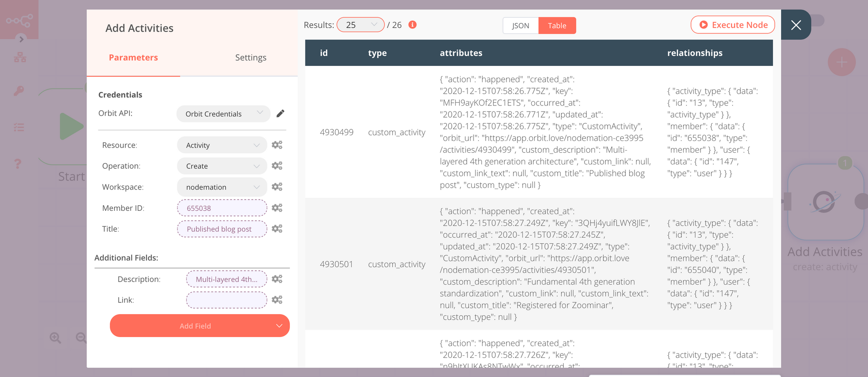868x377 pixels.
Task: Open credentials key icon in sidebar
Action: 19,91
